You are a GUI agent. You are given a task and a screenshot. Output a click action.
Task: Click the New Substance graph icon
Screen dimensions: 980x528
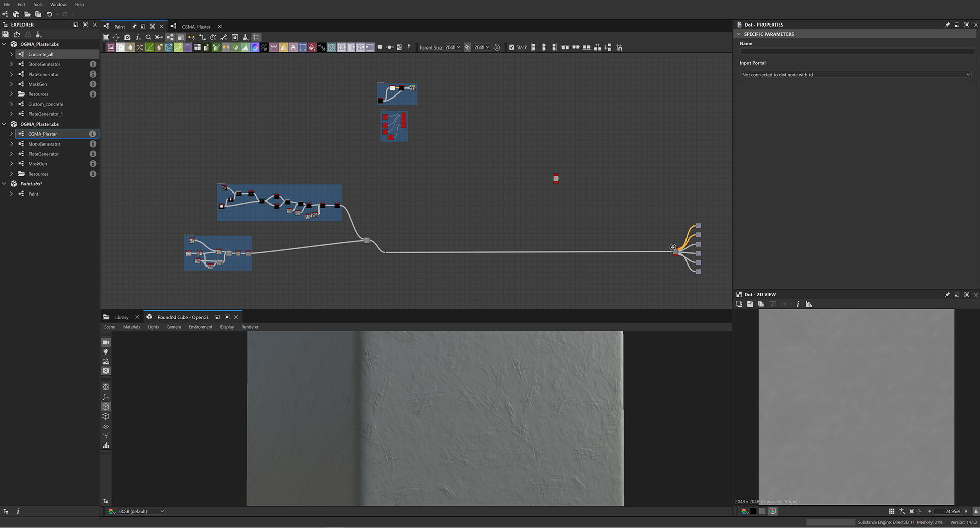click(x=5, y=14)
